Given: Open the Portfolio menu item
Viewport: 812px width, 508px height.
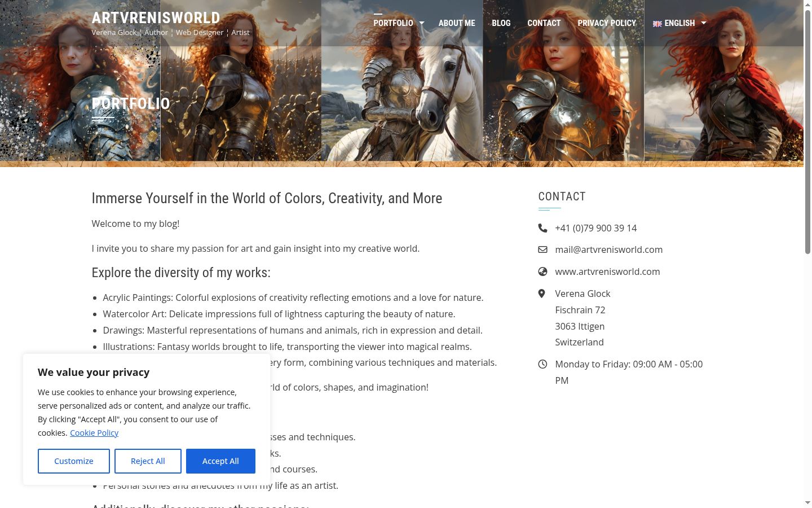Looking at the screenshot, I should [393, 23].
